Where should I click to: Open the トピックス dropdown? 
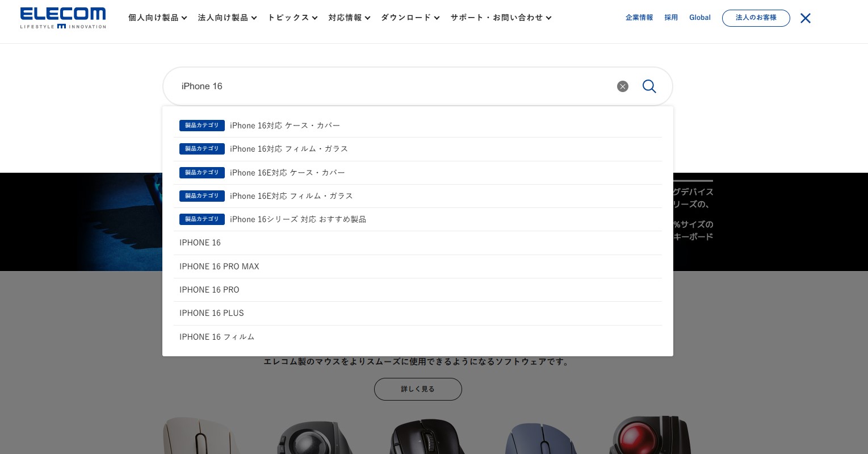292,18
